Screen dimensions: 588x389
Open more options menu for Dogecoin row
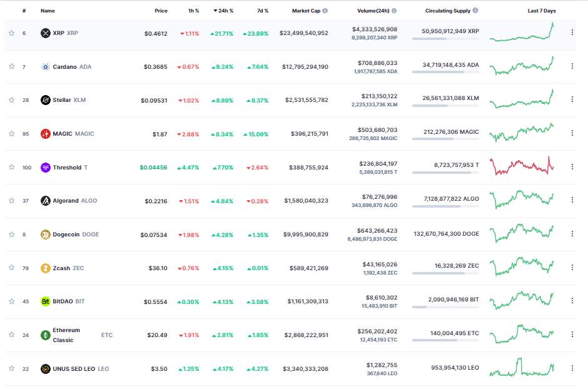coord(572,234)
